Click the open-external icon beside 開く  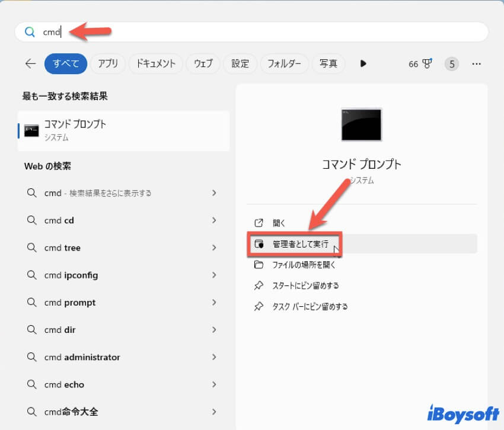(259, 223)
